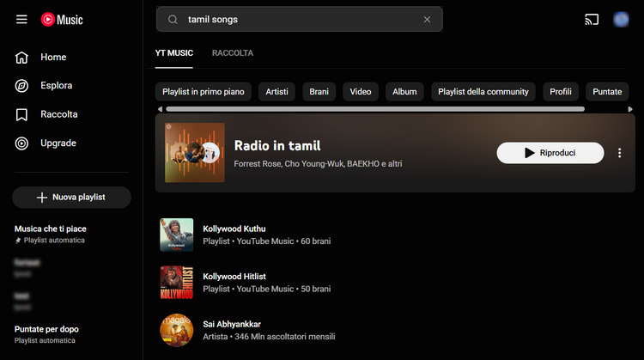Open Upgrade page
Viewport: 644px width, 360px height.
(58, 143)
